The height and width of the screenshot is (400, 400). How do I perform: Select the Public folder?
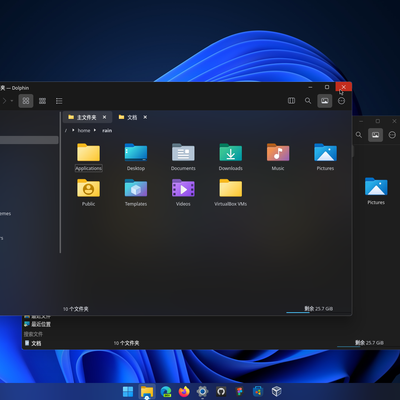tap(88, 192)
